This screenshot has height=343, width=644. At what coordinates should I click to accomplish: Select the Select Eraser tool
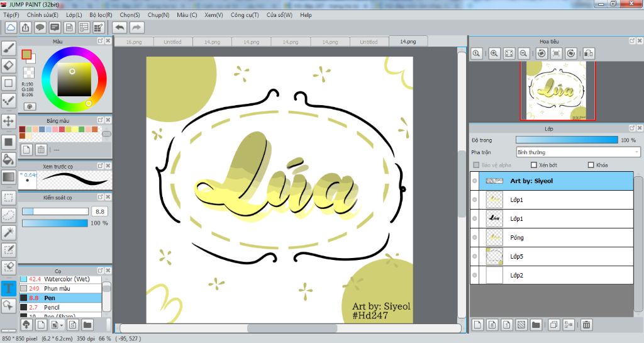click(x=9, y=267)
